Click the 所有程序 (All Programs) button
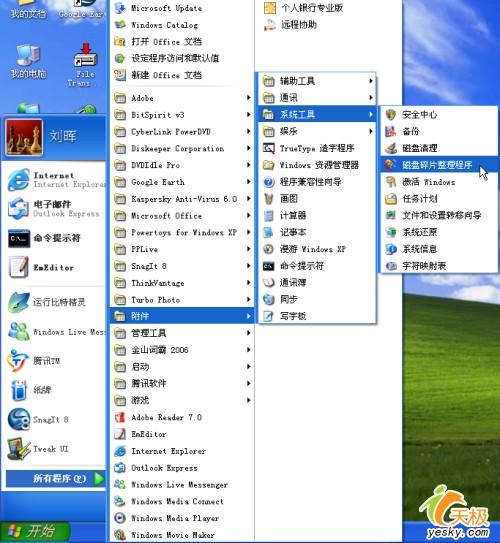500x543 pixels. pyautogui.click(x=55, y=479)
